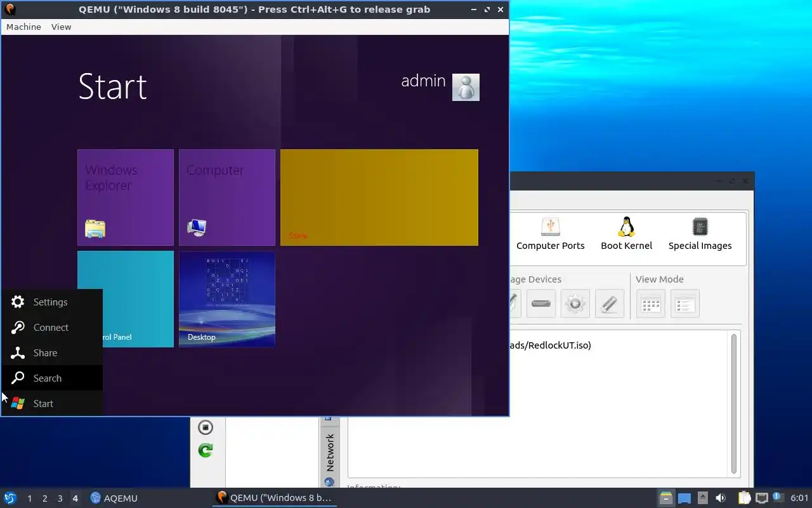Open the removable media eject icon

coord(702,498)
